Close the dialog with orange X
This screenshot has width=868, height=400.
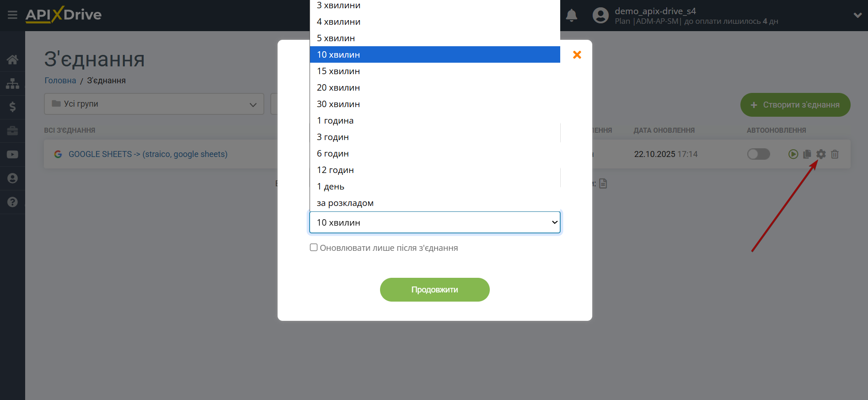pos(577,55)
